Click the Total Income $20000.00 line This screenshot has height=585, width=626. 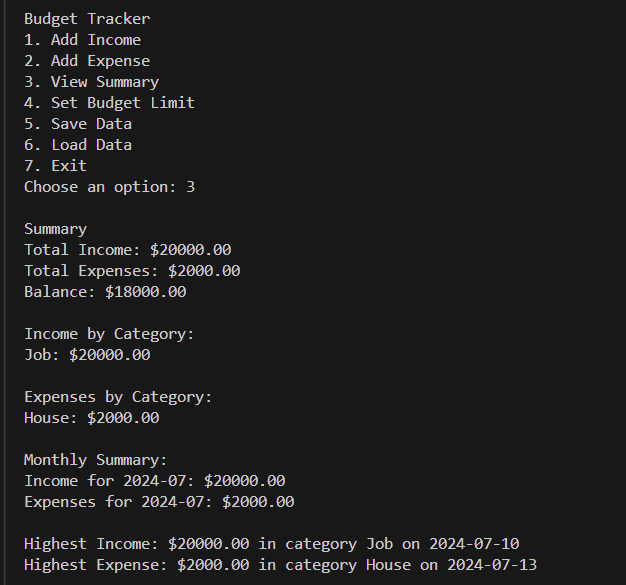pos(128,250)
